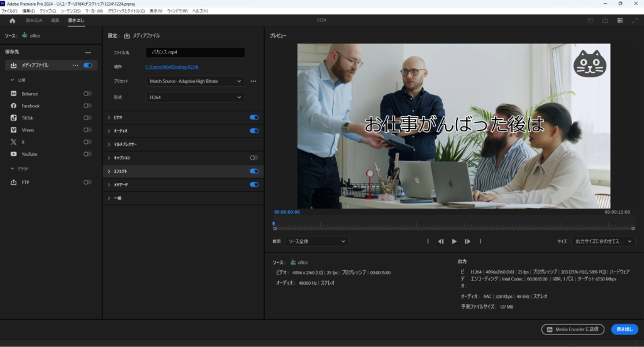
Task: Open the シーケンス(S) menu
Action: tap(70, 11)
